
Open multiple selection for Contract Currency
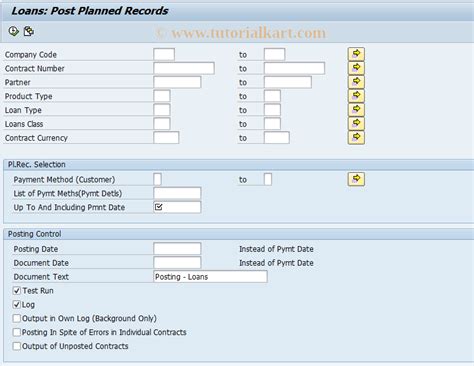tap(356, 138)
